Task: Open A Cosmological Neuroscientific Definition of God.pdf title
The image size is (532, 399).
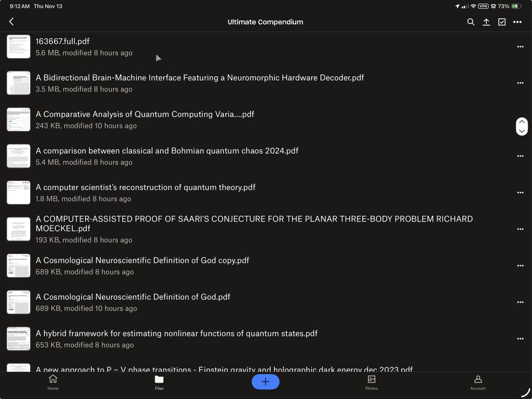Action: pos(133,297)
